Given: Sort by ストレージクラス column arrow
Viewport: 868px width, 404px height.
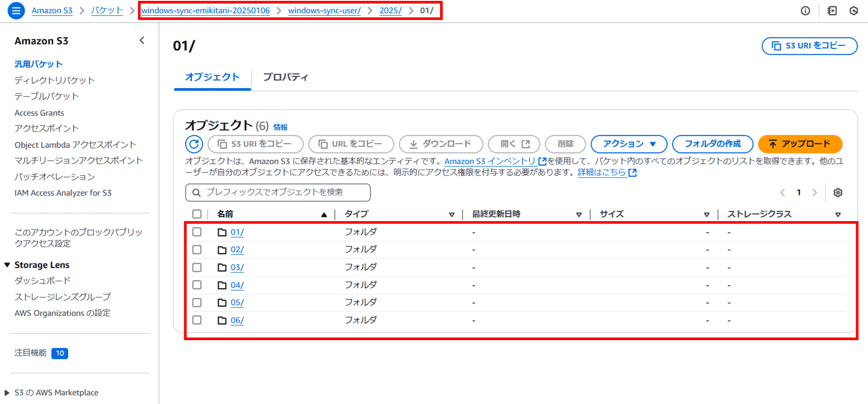Looking at the screenshot, I should coord(838,215).
